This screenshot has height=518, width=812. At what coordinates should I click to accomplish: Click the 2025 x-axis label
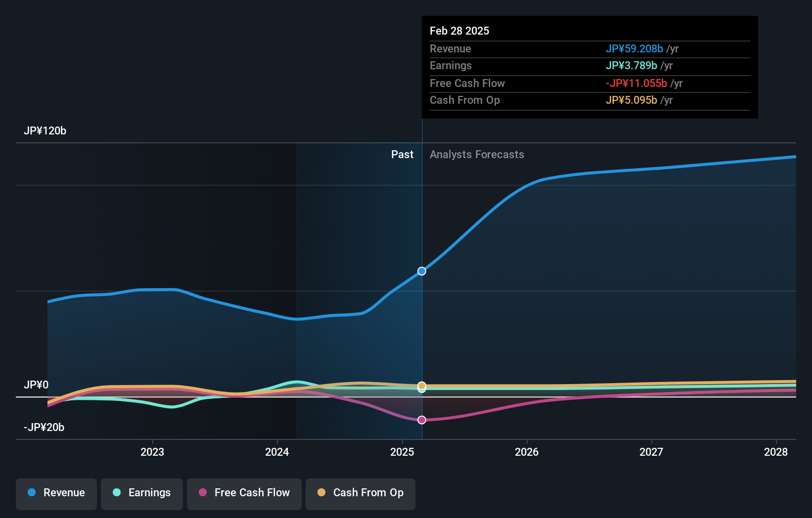402,452
